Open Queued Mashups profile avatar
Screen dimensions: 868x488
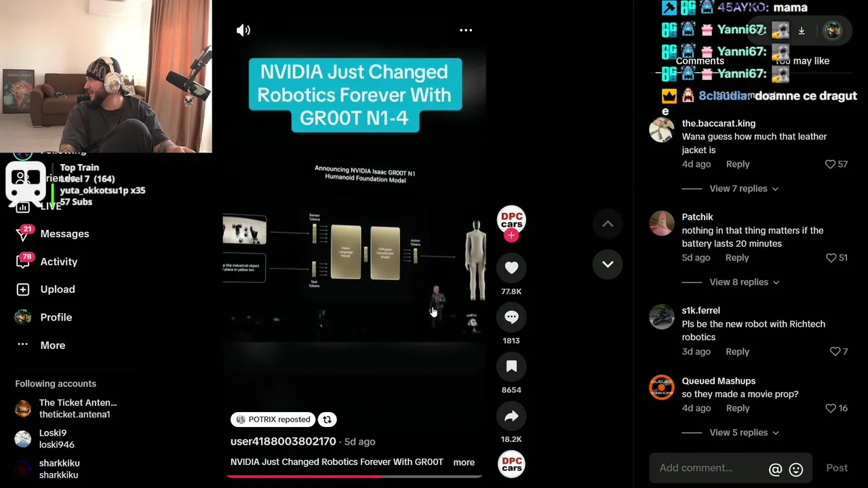click(x=661, y=387)
